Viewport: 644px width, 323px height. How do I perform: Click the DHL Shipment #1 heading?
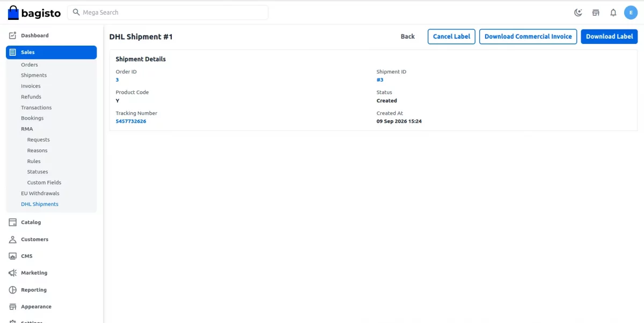(x=141, y=36)
